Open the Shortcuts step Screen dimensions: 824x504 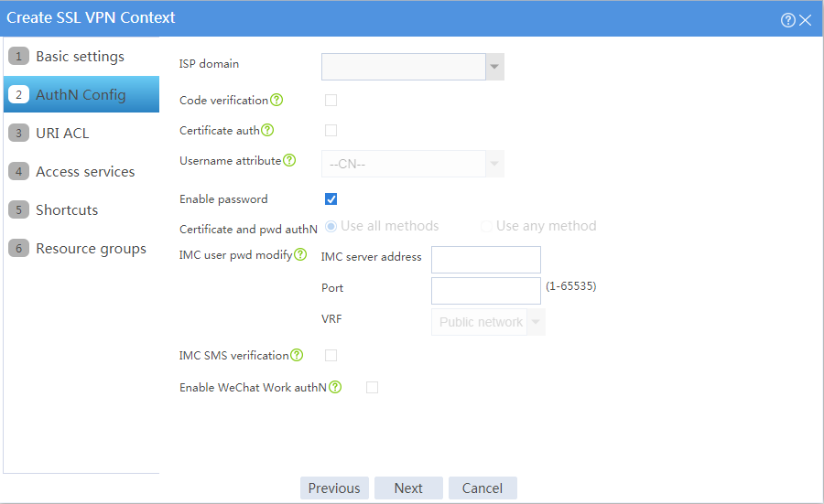click(81, 210)
